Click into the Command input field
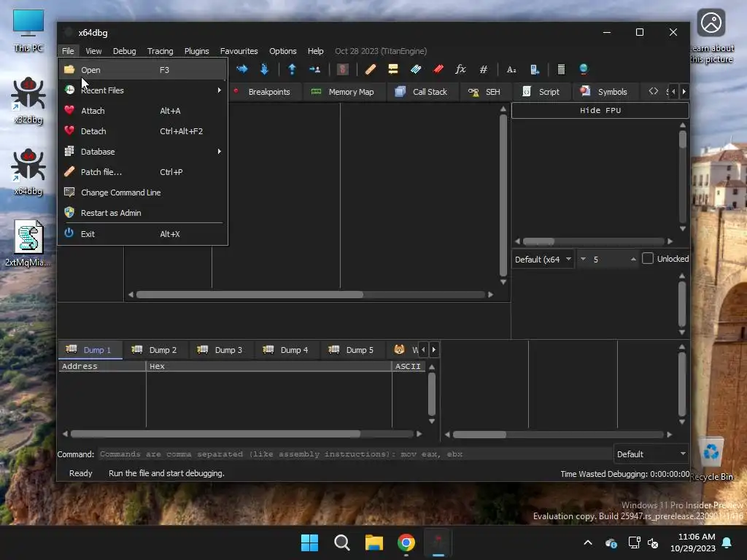Screen dimensions: 747x560 tap(355, 454)
